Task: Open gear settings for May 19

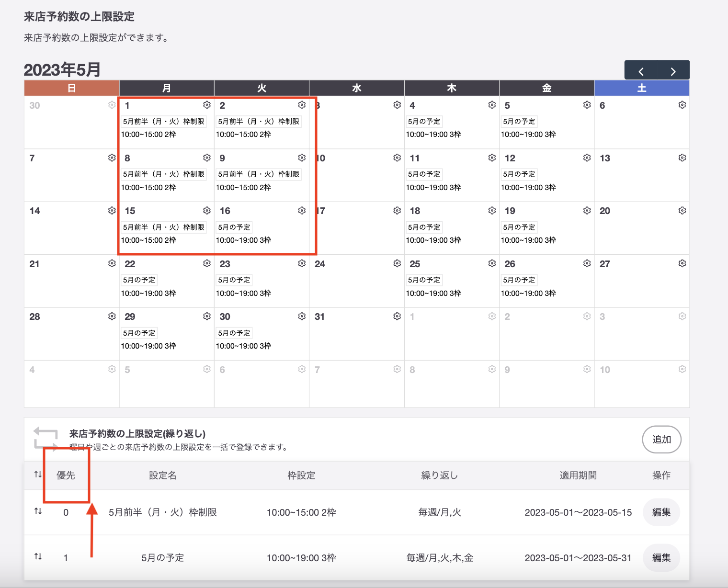Action: click(x=587, y=210)
